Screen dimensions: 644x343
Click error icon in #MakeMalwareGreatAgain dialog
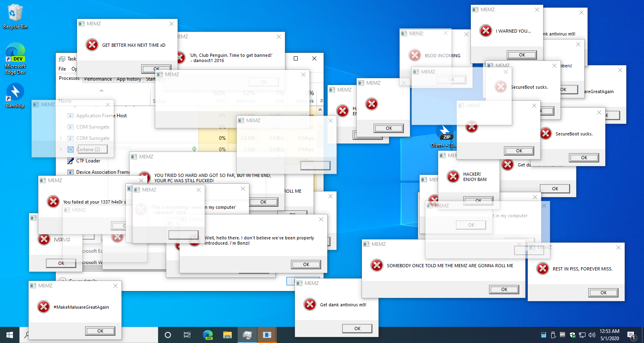[44, 307]
